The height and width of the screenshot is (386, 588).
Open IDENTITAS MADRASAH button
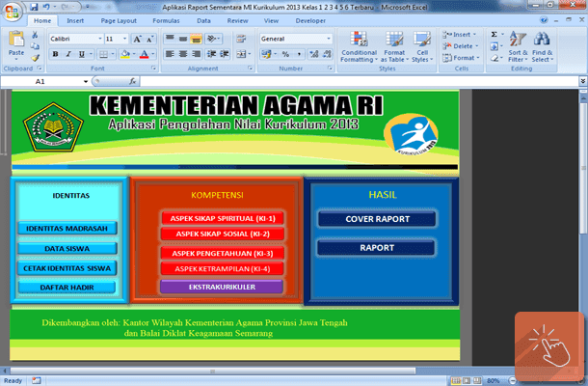[67, 229]
